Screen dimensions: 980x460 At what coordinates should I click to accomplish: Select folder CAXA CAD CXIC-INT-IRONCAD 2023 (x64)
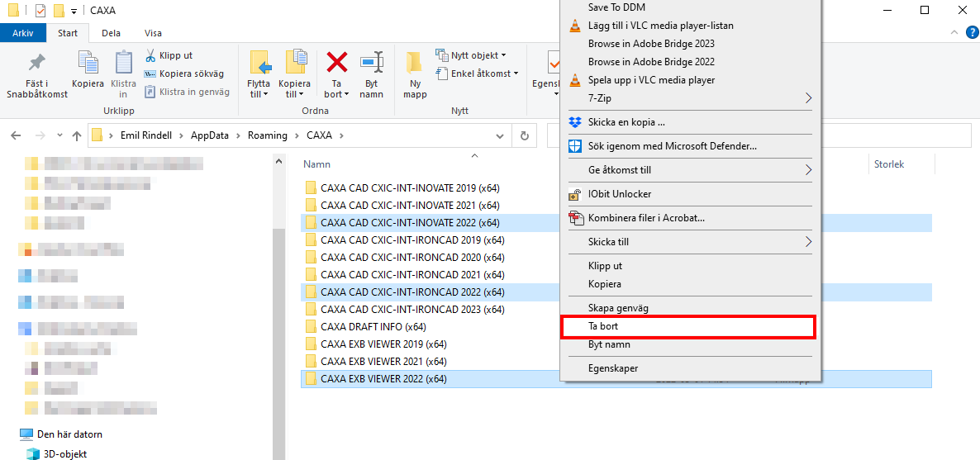point(412,310)
